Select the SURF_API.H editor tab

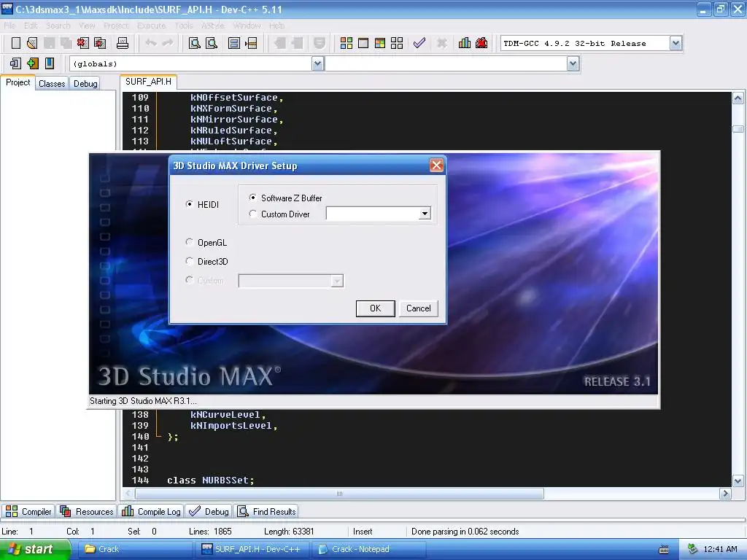148,82
